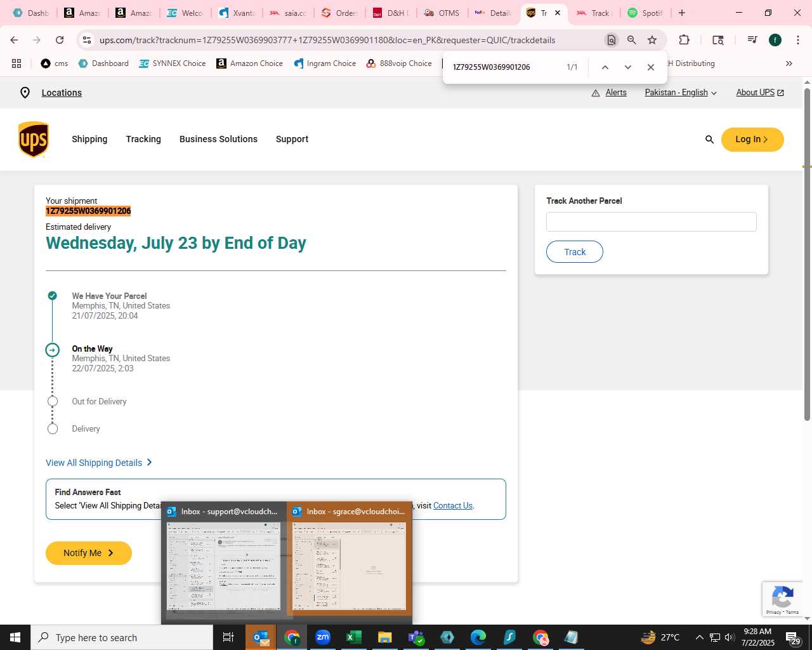812x650 pixels.
Task: Open Outlook from the taskbar
Action: (x=261, y=637)
